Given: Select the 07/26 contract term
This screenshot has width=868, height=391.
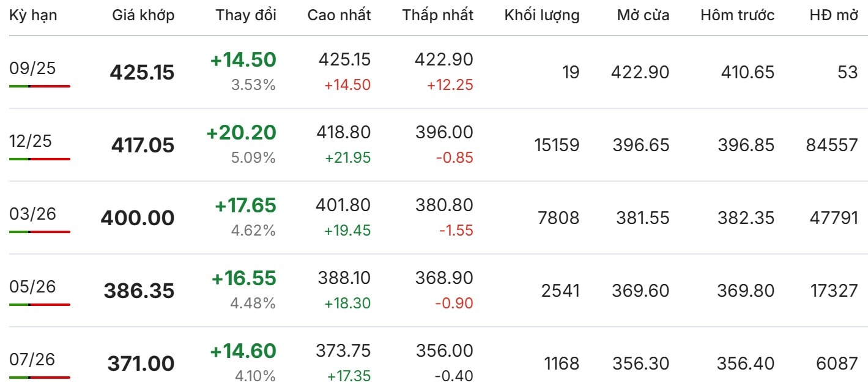Looking at the screenshot, I should click(x=32, y=359).
